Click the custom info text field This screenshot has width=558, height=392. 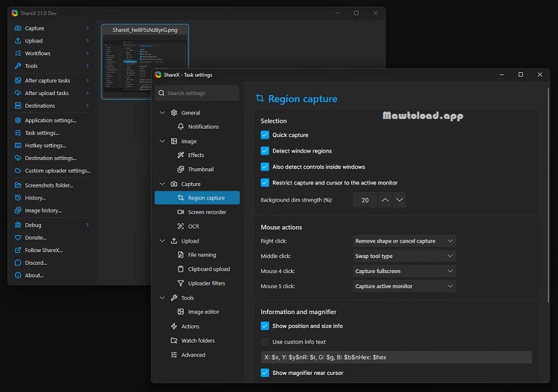point(397,357)
